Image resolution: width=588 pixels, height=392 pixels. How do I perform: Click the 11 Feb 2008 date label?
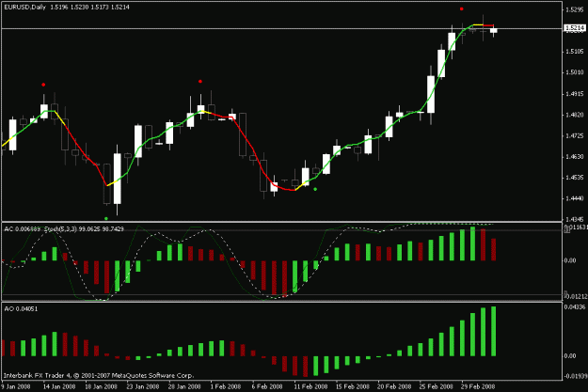(x=310, y=386)
